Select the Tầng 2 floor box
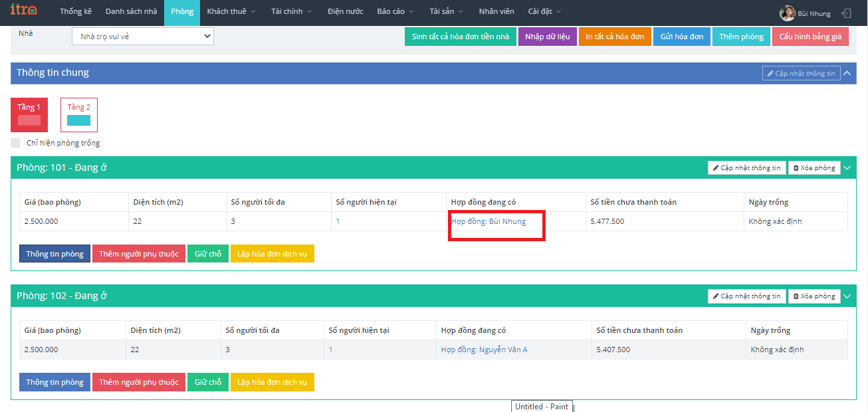Screen dimensions: 868x412 point(79,115)
